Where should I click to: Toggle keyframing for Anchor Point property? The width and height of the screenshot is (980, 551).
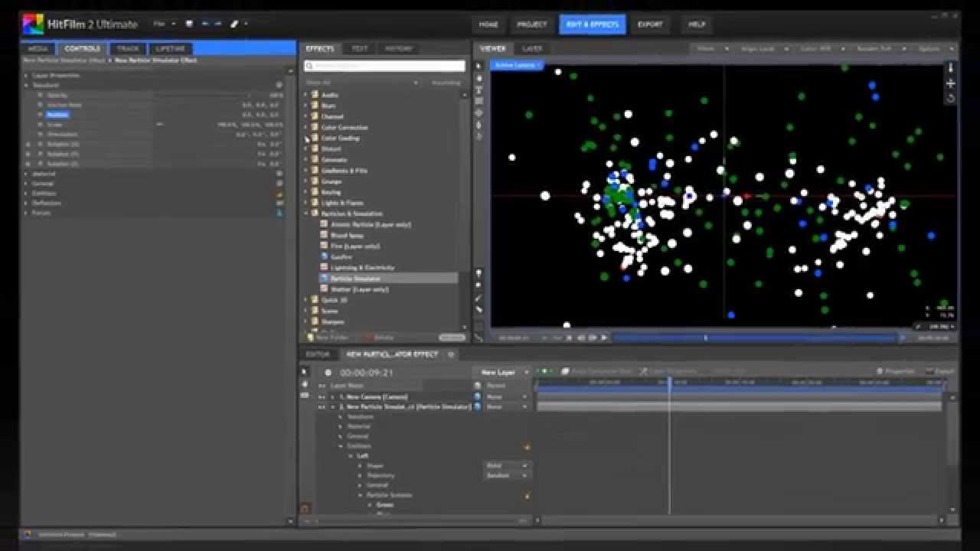[x=40, y=105]
